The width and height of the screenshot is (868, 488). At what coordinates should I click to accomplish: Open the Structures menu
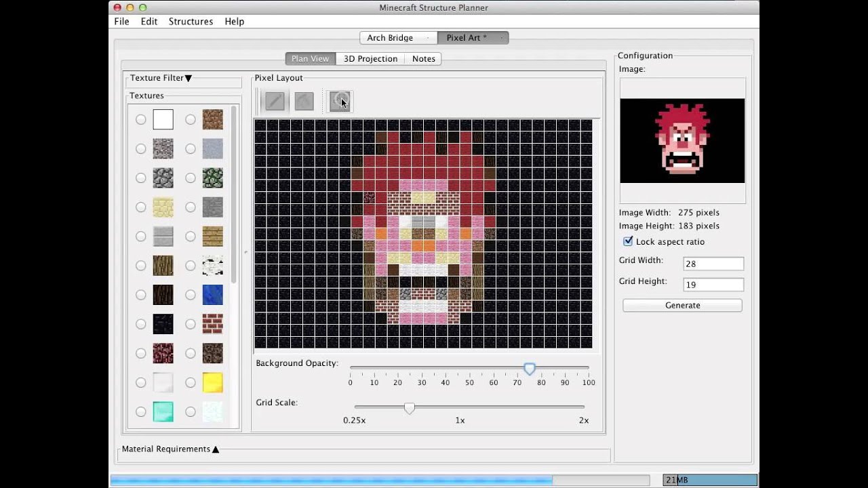pos(191,22)
